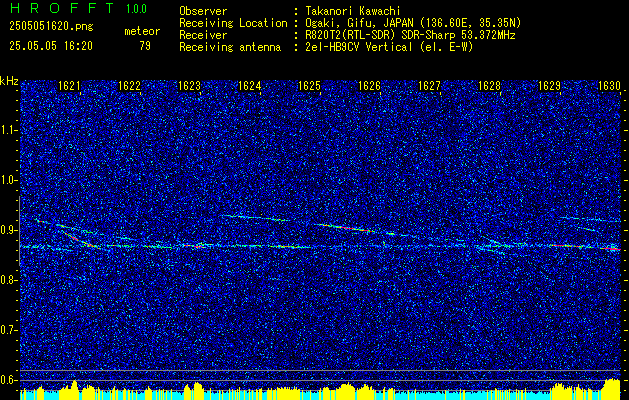
Task: Click frequency axis label 0.8
Action: [x=8, y=280]
